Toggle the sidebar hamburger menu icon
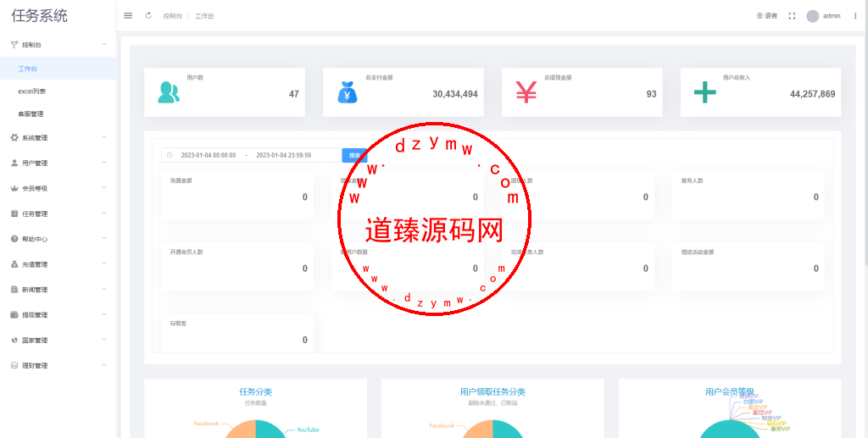Screen dimensions: 868x438 pos(128,15)
